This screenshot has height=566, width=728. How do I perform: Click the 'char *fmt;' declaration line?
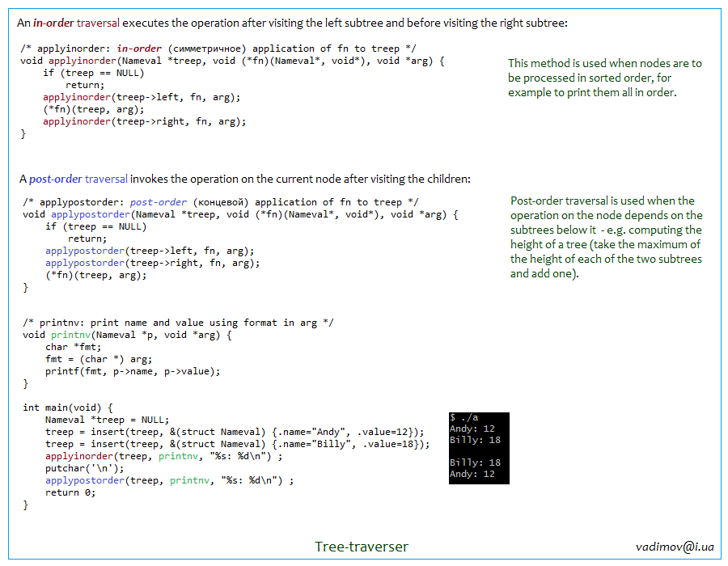point(73,347)
